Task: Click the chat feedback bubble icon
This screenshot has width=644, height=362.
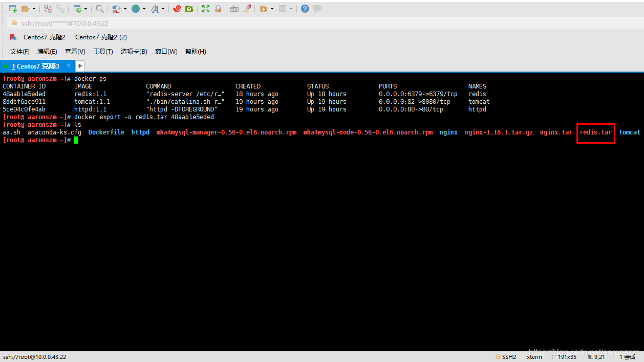Action: pyautogui.click(x=317, y=9)
